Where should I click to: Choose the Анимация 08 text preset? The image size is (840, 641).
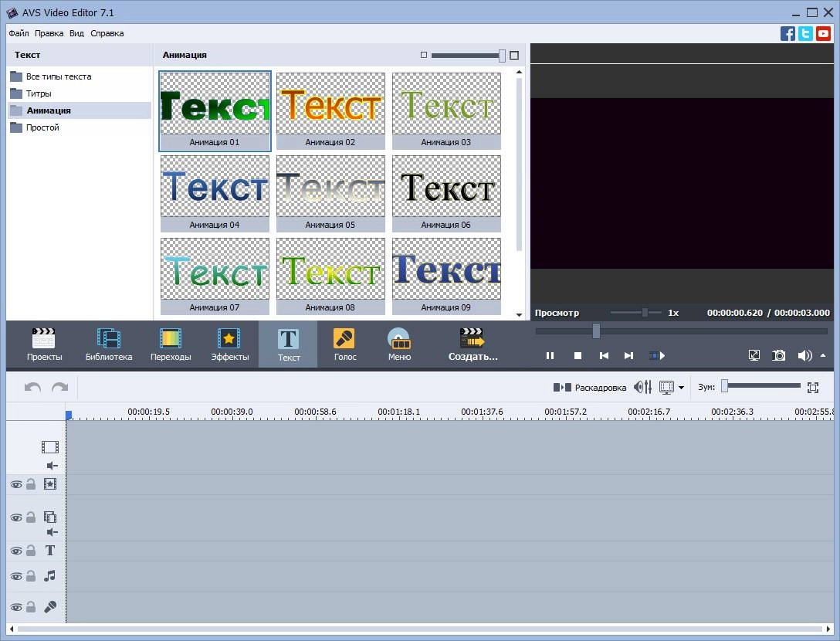[330, 276]
